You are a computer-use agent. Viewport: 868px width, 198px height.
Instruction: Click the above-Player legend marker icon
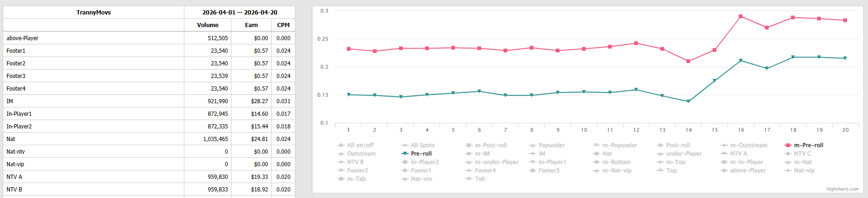[724, 170]
